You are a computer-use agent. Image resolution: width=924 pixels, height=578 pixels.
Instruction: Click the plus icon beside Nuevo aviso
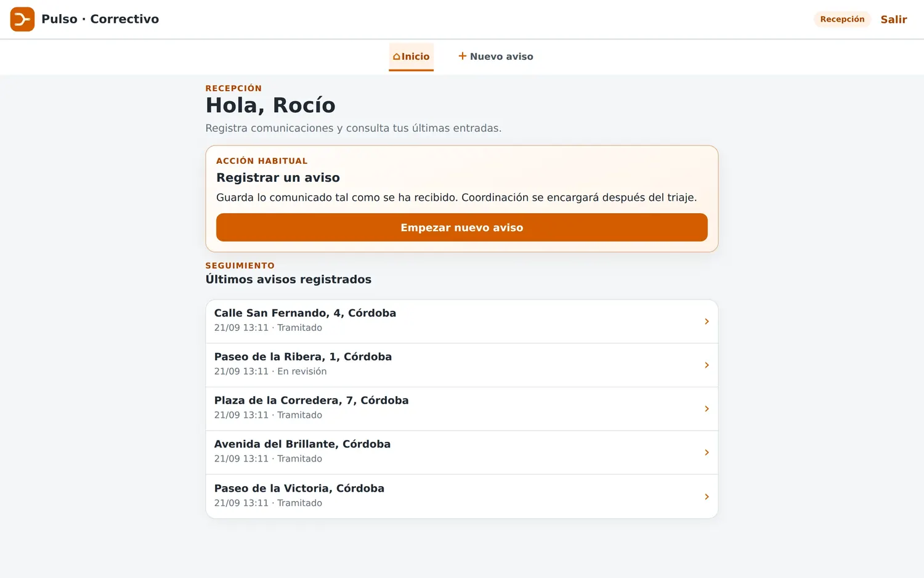(462, 56)
